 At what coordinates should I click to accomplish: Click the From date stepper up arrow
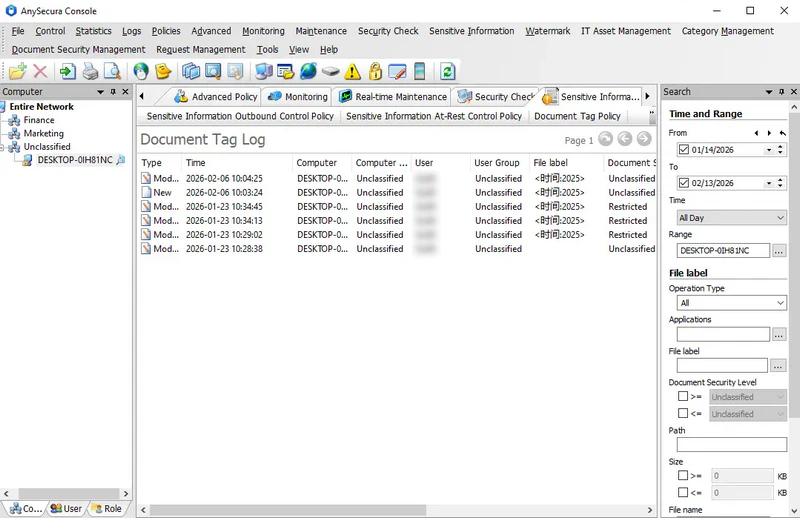point(780,147)
